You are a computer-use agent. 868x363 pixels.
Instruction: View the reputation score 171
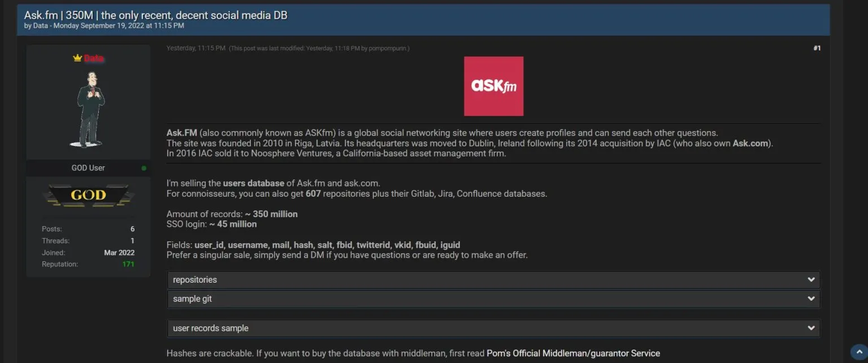pos(128,264)
